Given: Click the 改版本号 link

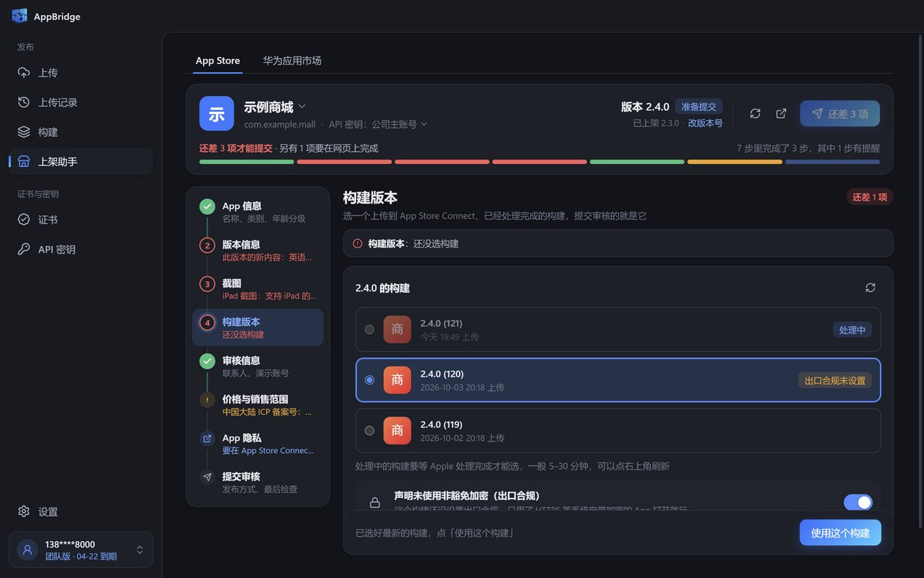Looking at the screenshot, I should tap(705, 123).
